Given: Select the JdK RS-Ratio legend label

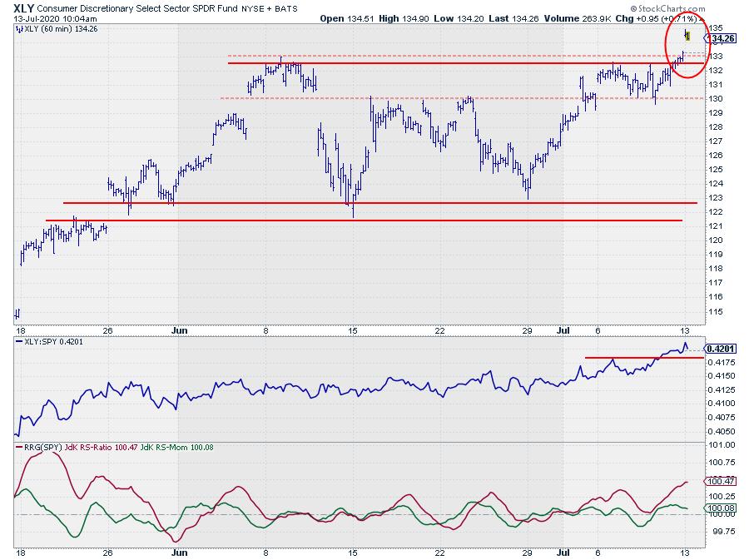Looking at the screenshot, I should coord(96,448).
